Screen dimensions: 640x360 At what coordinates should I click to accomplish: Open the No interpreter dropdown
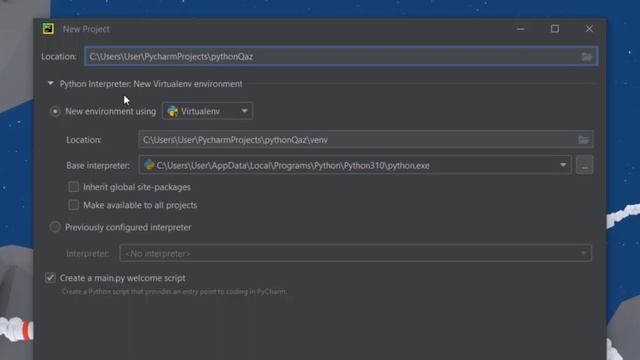[x=355, y=253]
